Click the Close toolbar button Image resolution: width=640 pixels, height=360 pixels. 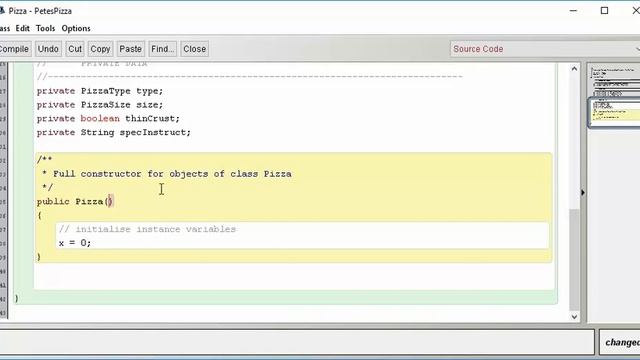[x=195, y=49]
